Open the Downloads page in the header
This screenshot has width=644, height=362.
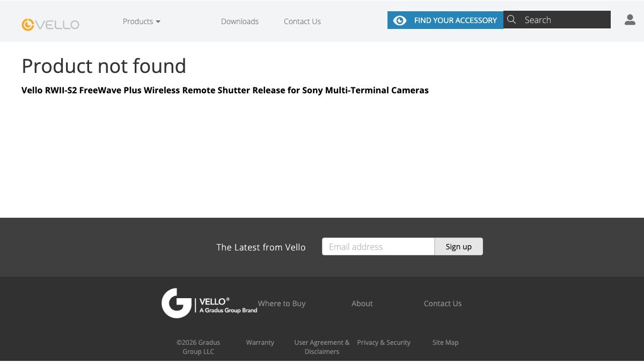click(x=240, y=21)
